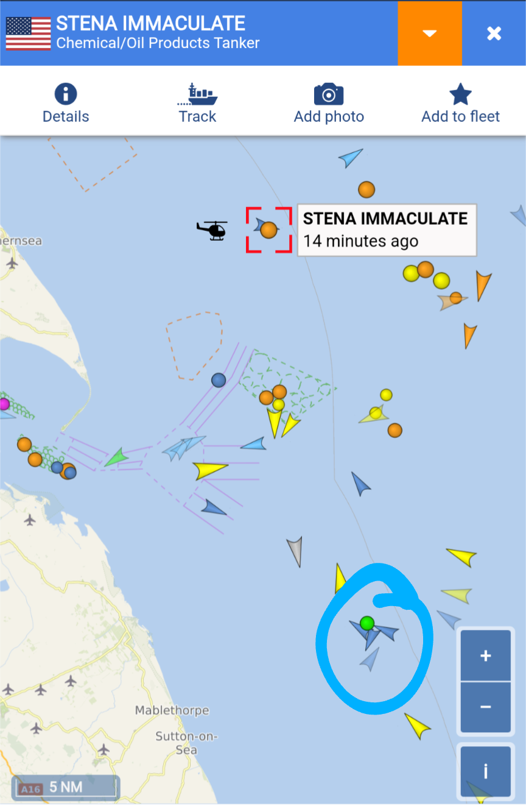The image size is (526, 812).
Task: Collapse panel with orange dropdown arrow
Action: pyautogui.click(x=430, y=33)
